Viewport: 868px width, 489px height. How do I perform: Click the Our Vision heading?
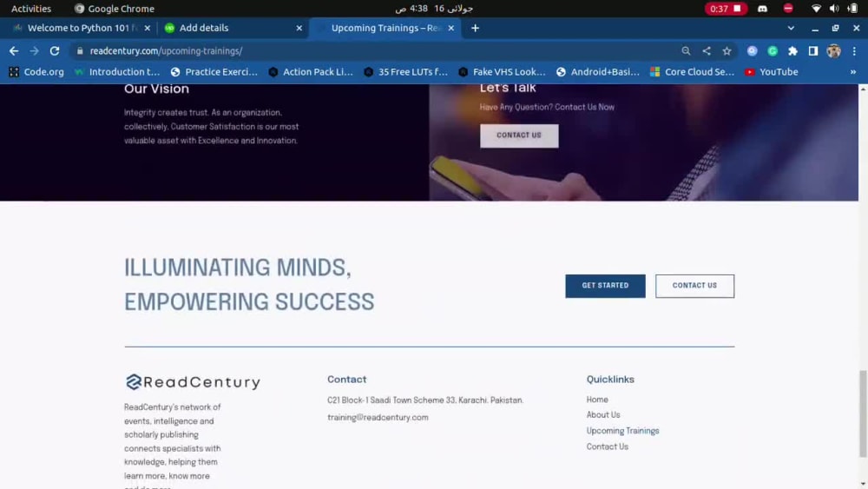click(156, 89)
